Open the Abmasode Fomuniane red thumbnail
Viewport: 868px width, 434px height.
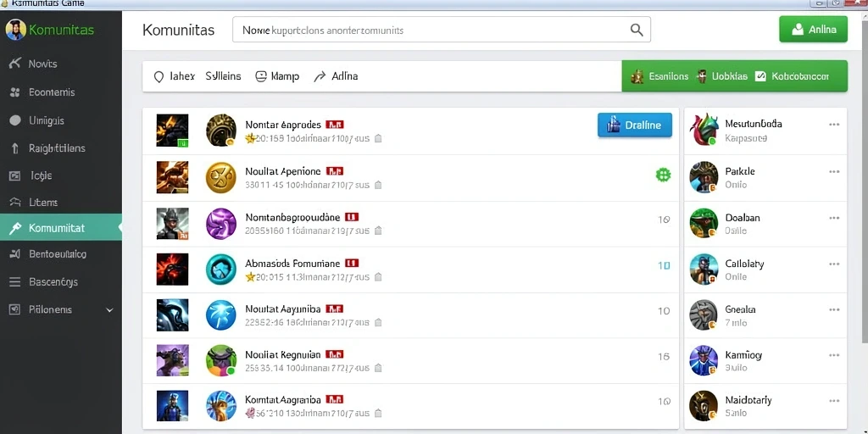[172, 270]
